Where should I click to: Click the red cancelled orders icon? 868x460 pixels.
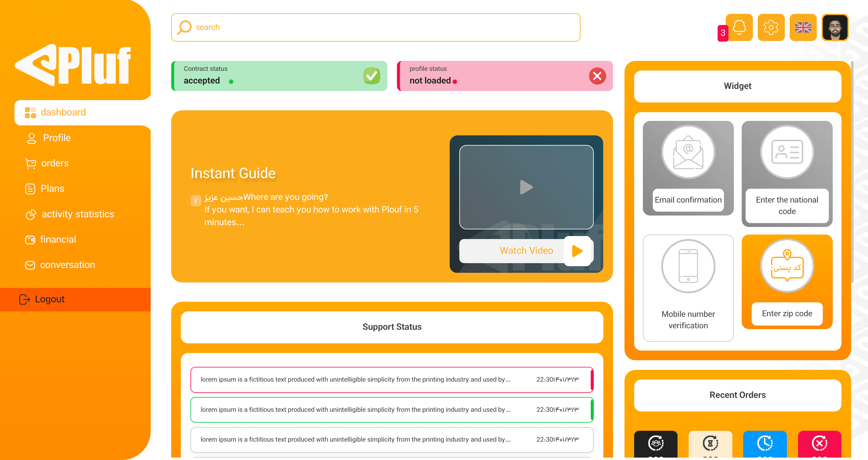[x=819, y=443]
